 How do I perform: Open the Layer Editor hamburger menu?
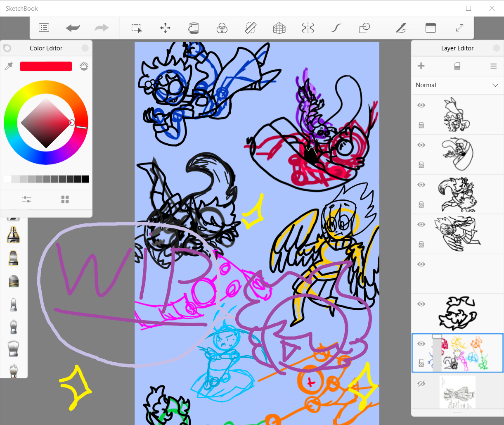click(493, 66)
